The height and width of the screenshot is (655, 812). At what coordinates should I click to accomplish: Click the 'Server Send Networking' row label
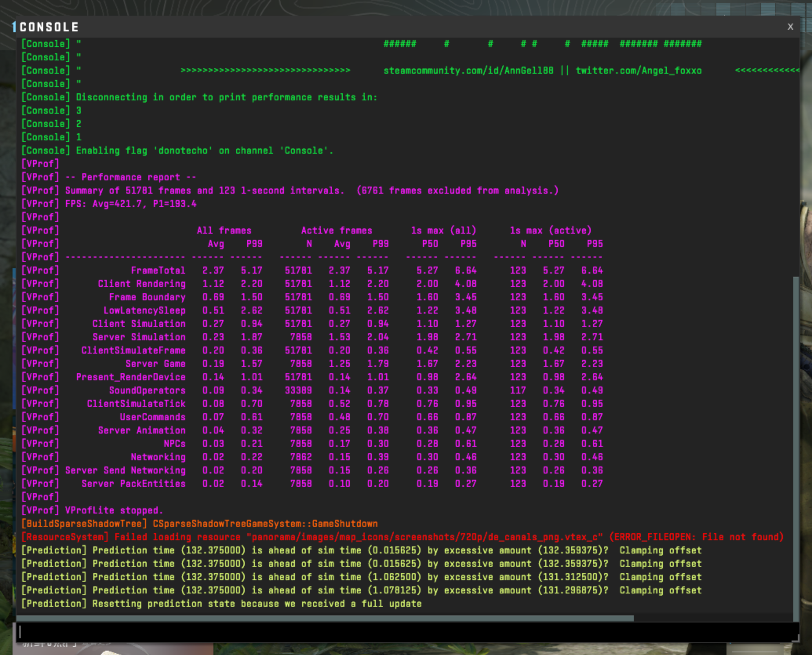pos(125,470)
